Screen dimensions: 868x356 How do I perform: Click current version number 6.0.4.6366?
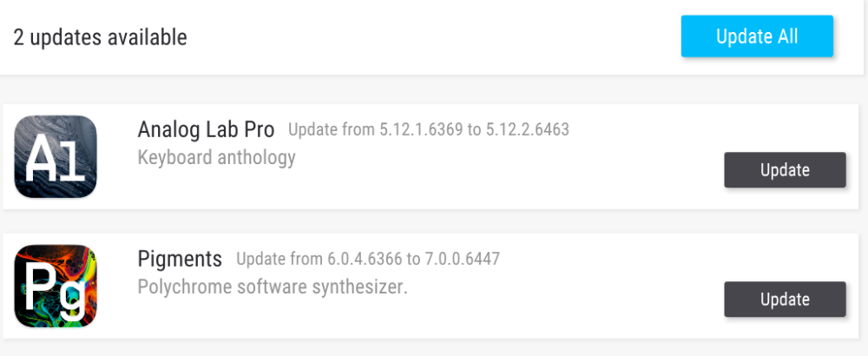click(364, 260)
